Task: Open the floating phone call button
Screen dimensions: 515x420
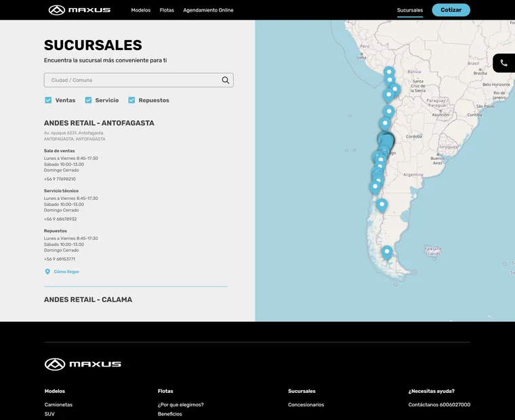Action: [504, 63]
